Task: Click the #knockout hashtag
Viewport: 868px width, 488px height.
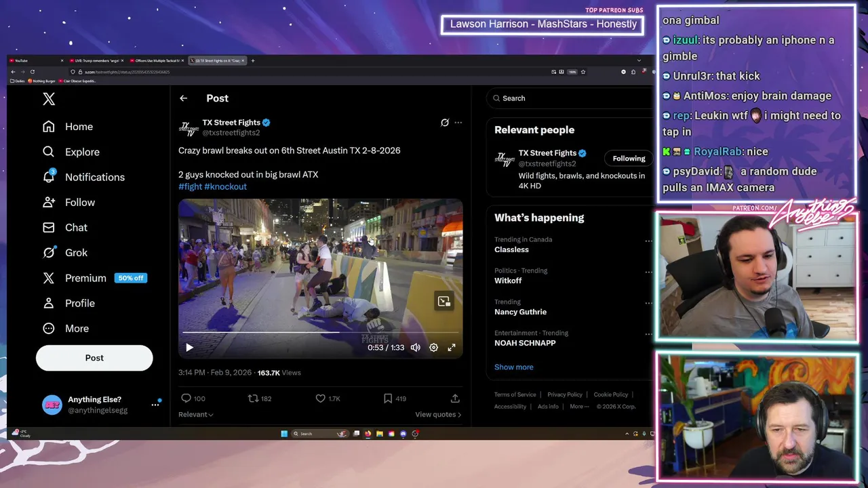Action: [226, 186]
